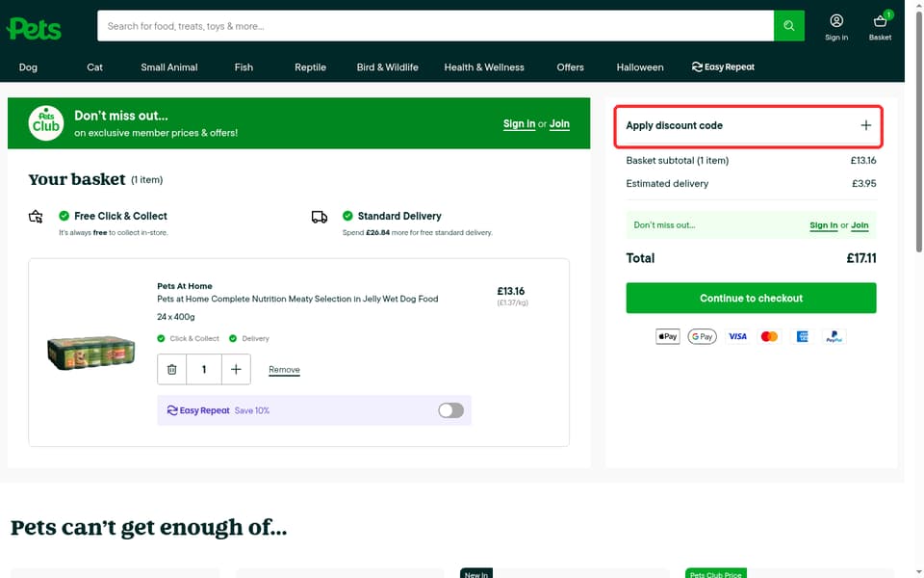924x578 pixels.
Task: Open the Basket icon in header
Action: point(880,27)
